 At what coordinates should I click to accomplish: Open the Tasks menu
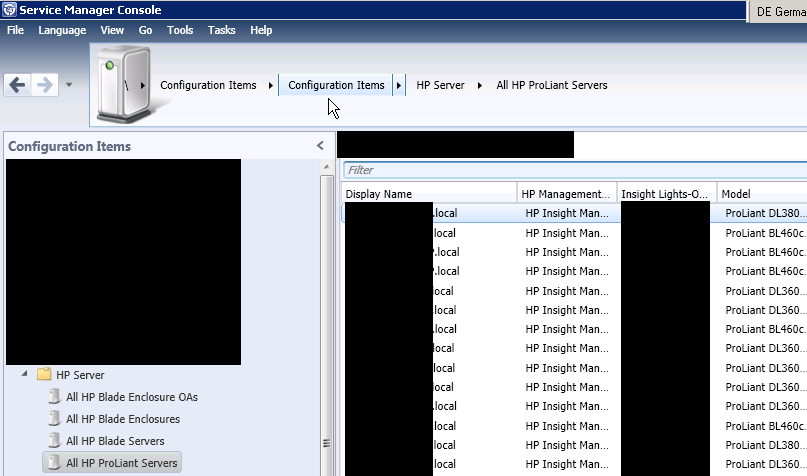click(x=221, y=30)
